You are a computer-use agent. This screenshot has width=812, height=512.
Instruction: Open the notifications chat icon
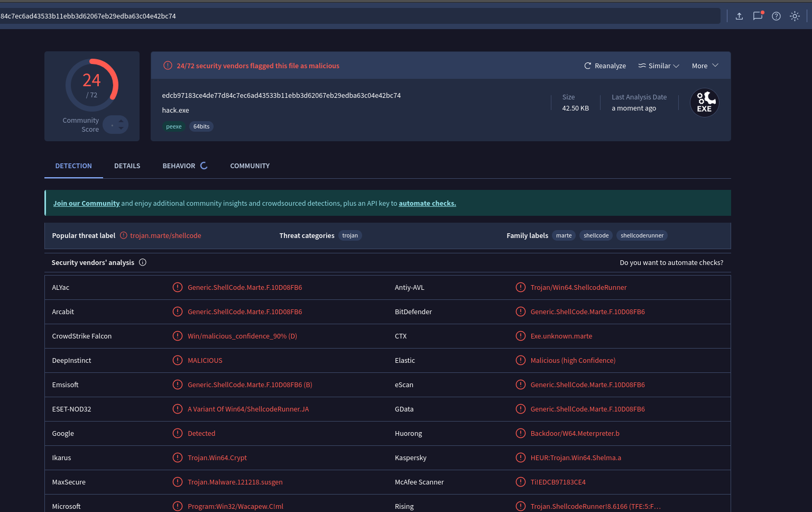(758, 16)
